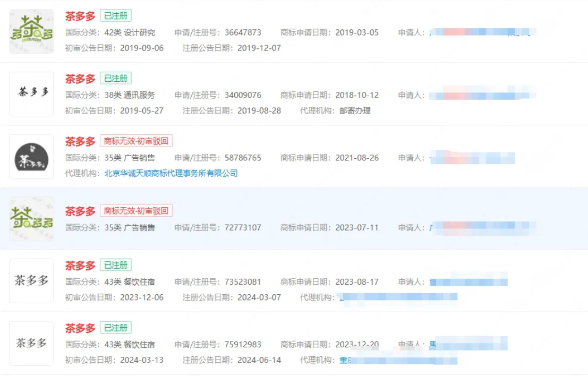
Task: Open 茶多多 title for 73523081 entry
Action: 80,266
